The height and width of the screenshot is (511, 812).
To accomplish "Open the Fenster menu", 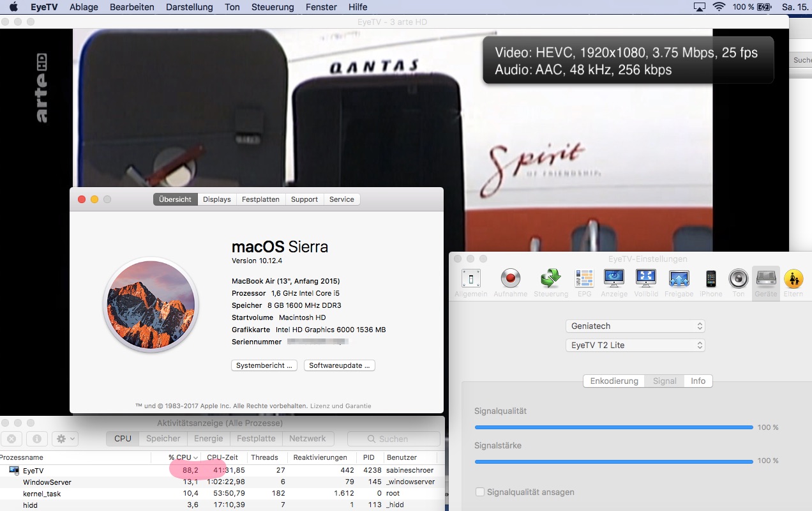I will pos(321,7).
